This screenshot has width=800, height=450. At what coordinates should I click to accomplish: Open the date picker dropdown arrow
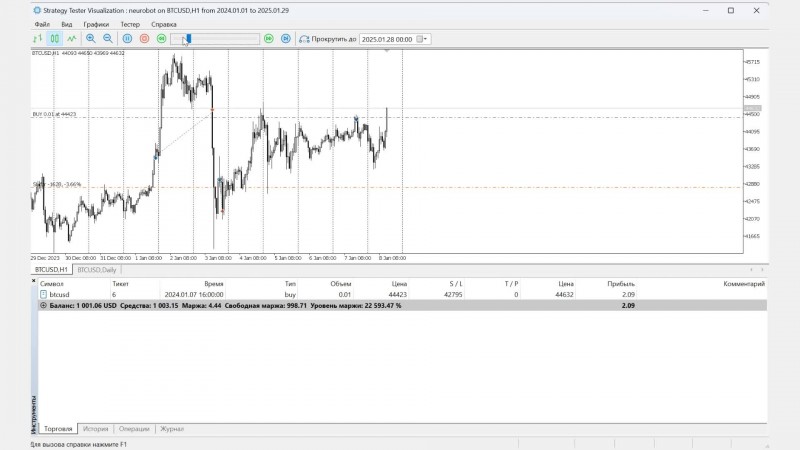pyautogui.click(x=423, y=39)
